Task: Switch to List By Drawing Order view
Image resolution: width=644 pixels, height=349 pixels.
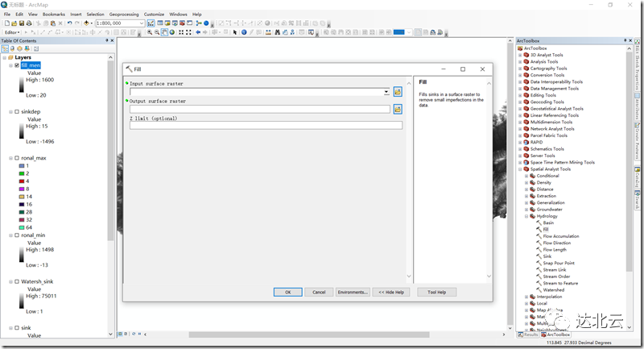Action: [x=5, y=48]
